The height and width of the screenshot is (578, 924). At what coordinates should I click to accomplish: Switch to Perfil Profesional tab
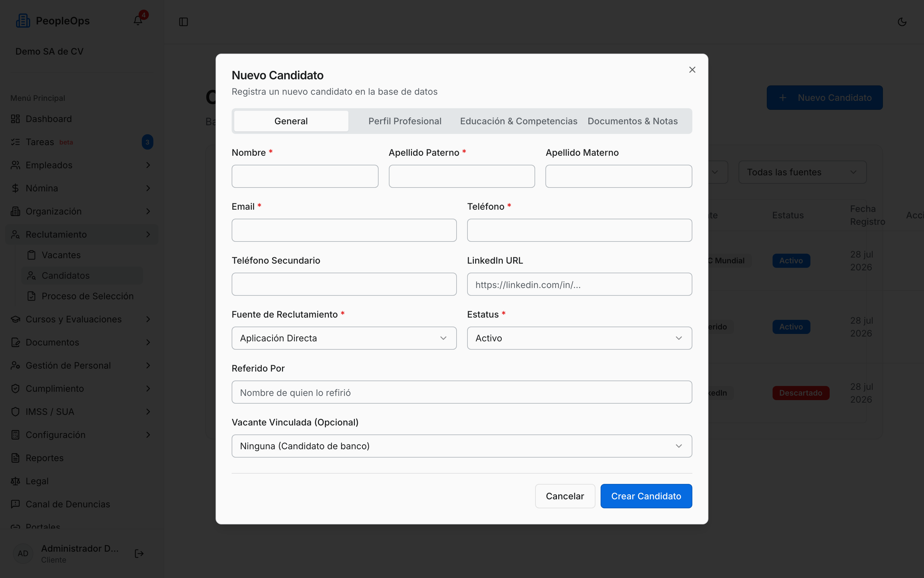(405, 121)
